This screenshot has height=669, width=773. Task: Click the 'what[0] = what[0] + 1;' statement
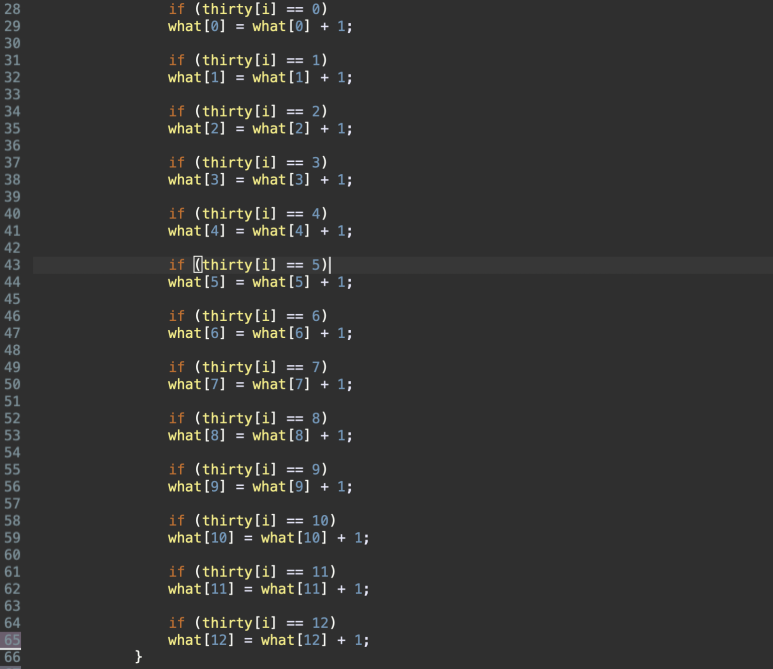pyautogui.click(x=260, y=26)
